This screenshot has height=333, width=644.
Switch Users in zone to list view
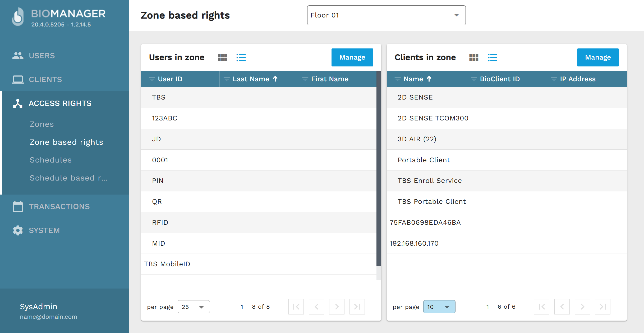[241, 57]
